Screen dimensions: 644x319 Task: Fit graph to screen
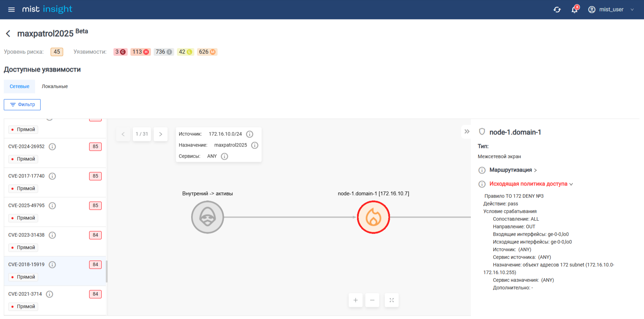[x=392, y=300]
